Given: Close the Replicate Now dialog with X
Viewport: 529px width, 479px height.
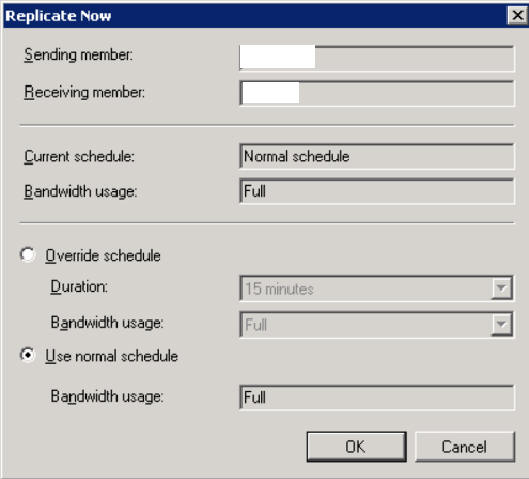Looking at the screenshot, I should coord(517,16).
